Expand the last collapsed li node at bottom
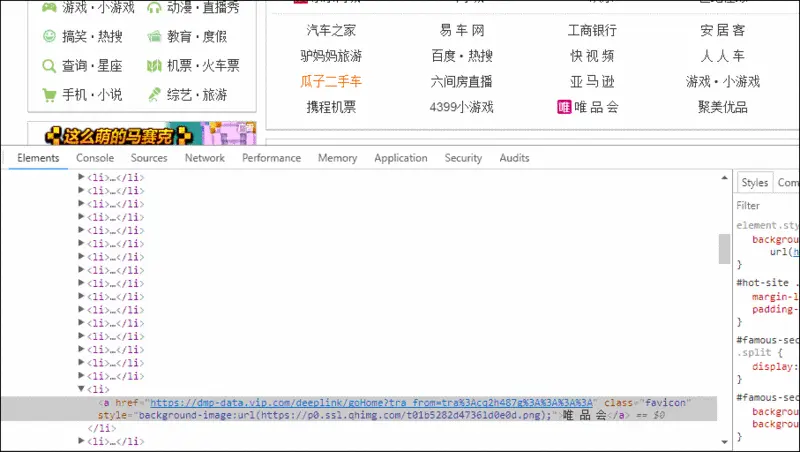800x452 pixels. coord(81,441)
